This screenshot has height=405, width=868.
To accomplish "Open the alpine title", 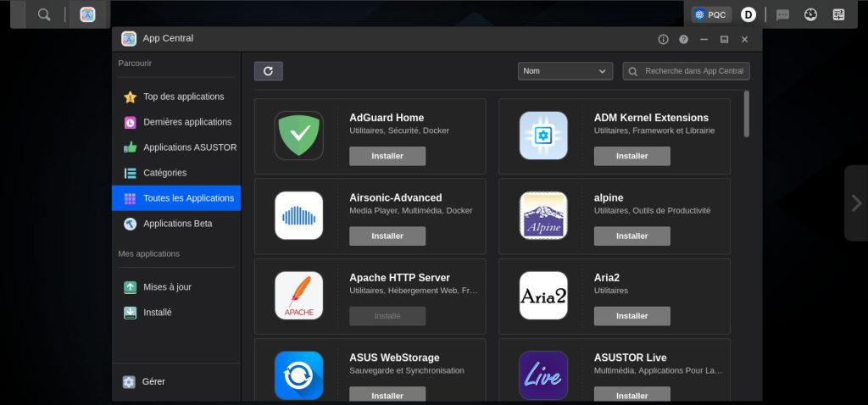I will 609,198.
